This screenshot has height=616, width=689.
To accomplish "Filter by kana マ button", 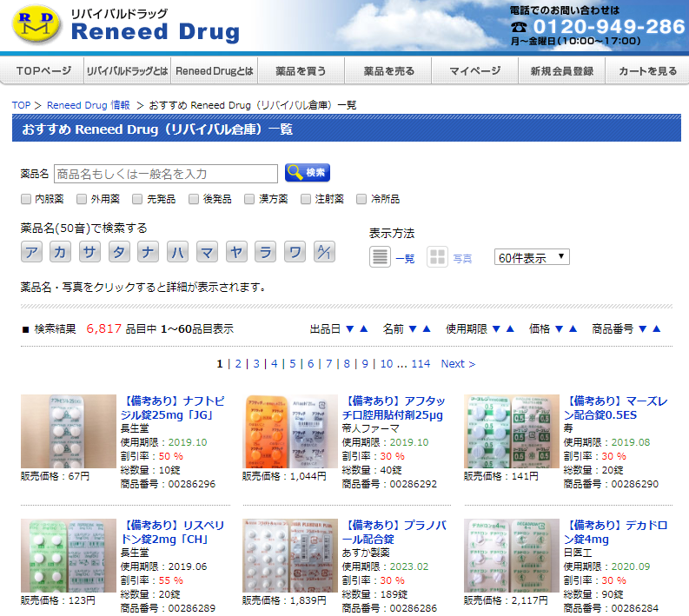I will click(x=207, y=252).
